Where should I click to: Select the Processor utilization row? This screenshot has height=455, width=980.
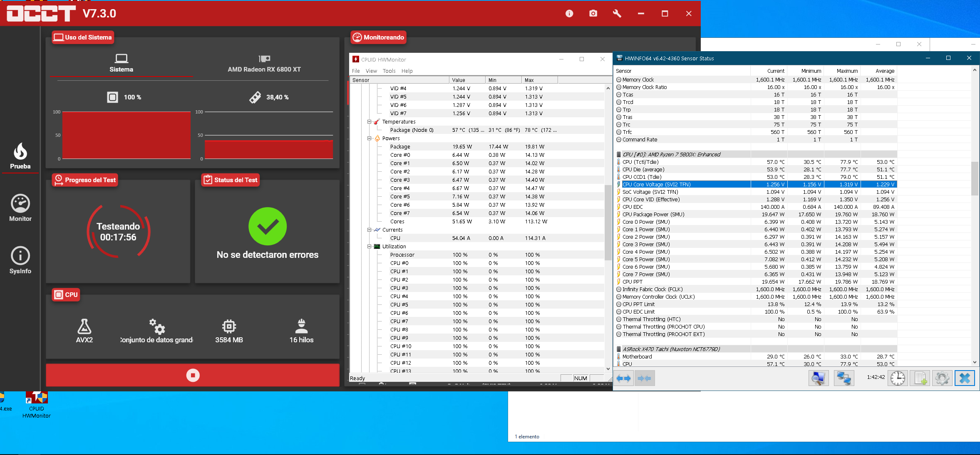tap(477, 255)
